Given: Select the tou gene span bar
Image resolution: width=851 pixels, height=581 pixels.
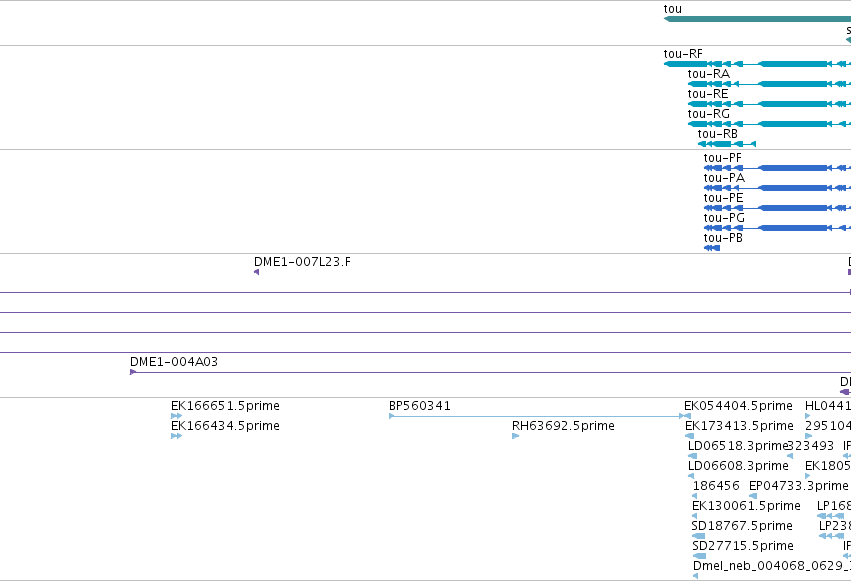Looking at the screenshot, I should point(757,19).
